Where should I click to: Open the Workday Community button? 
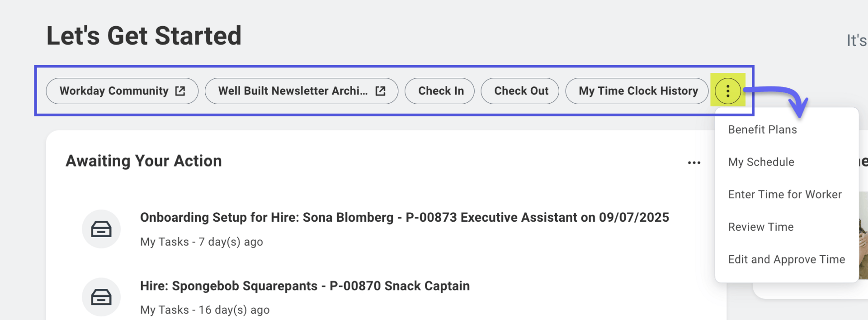coord(114,91)
